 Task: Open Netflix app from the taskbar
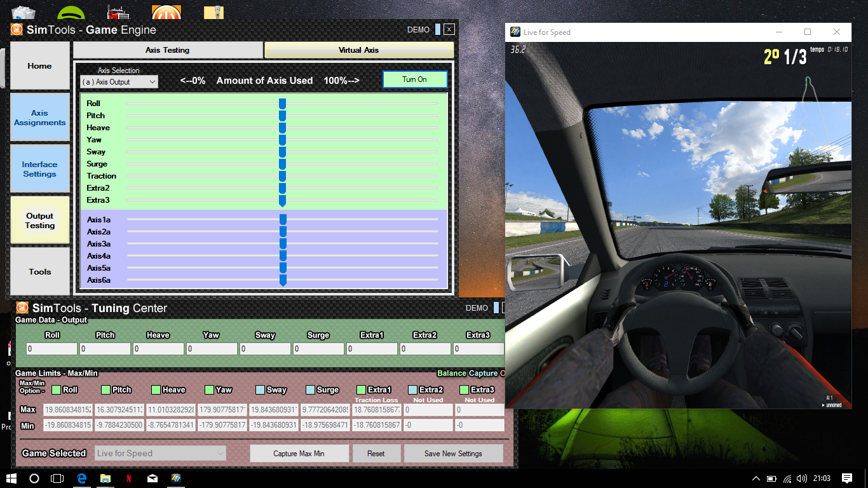pyautogui.click(x=128, y=478)
